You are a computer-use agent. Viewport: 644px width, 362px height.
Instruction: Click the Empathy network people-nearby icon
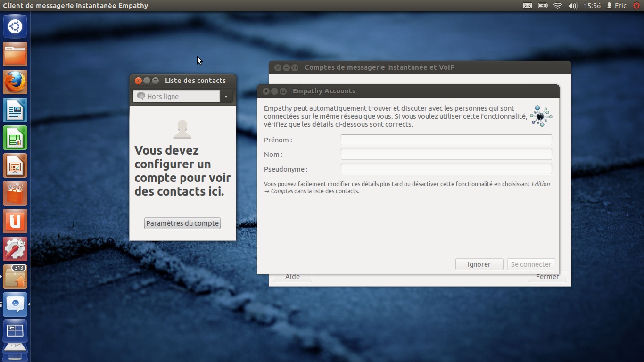click(541, 115)
